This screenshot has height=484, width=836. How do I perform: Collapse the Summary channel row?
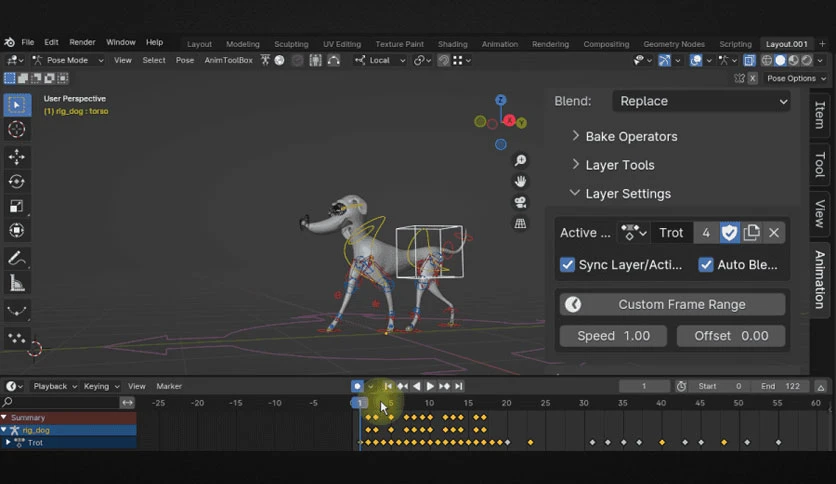[4, 417]
